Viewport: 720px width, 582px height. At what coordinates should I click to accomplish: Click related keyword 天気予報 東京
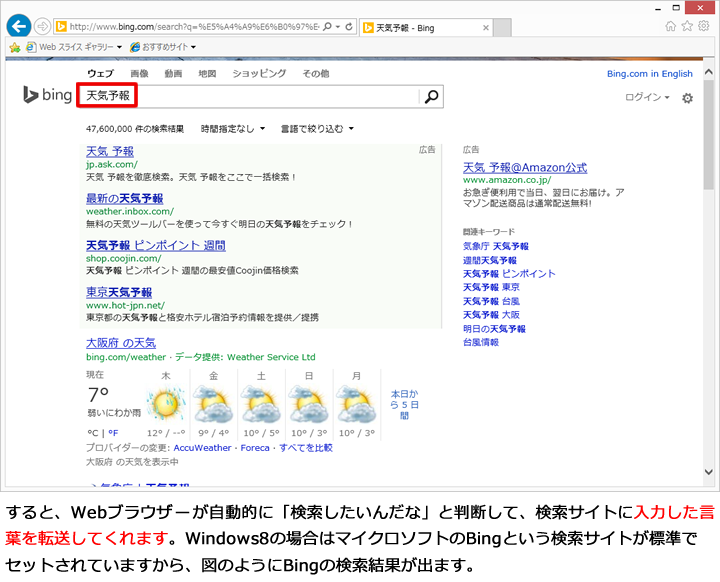(491, 287)
